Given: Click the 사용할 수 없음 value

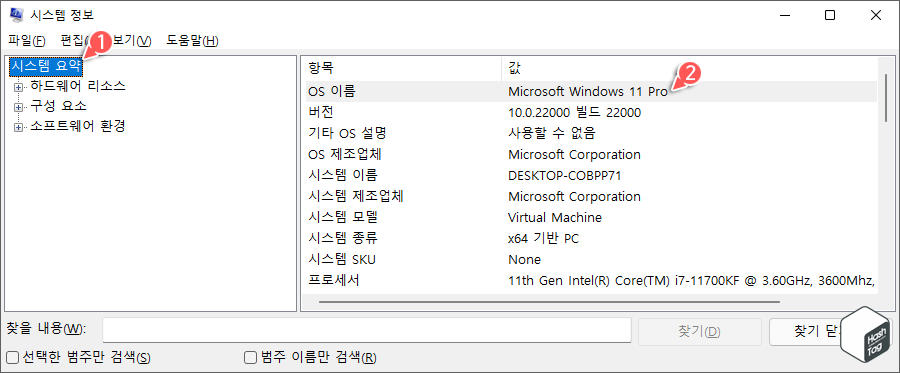Looking at the screenshot, I should 552,134.
